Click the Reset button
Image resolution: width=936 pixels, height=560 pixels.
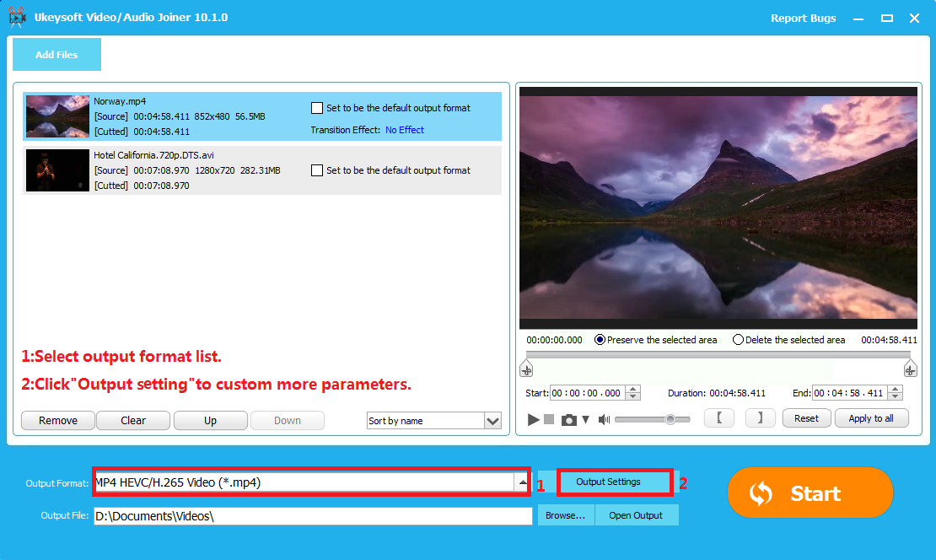click(x=806, y=418)
